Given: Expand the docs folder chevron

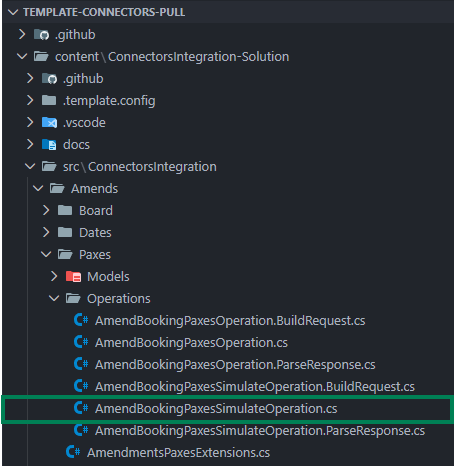Looking at the screenshot, I should click(30, 144).
